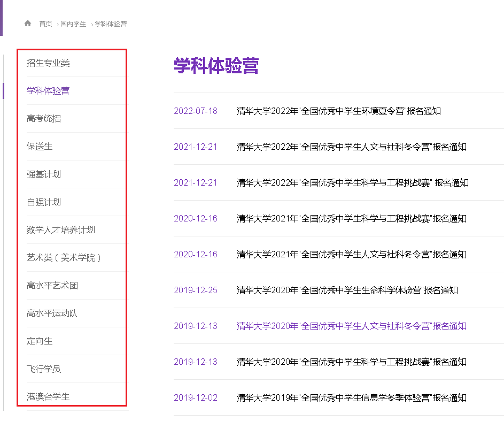Open the 定向生 sidebar item
This screenshot has height=421, width=504.
(40, 341)
